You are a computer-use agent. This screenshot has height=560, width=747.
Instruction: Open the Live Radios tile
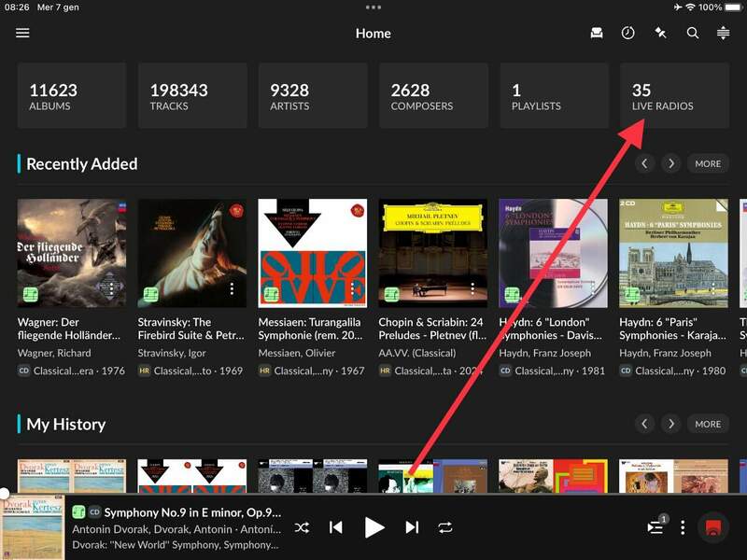(x=674, y=96)
